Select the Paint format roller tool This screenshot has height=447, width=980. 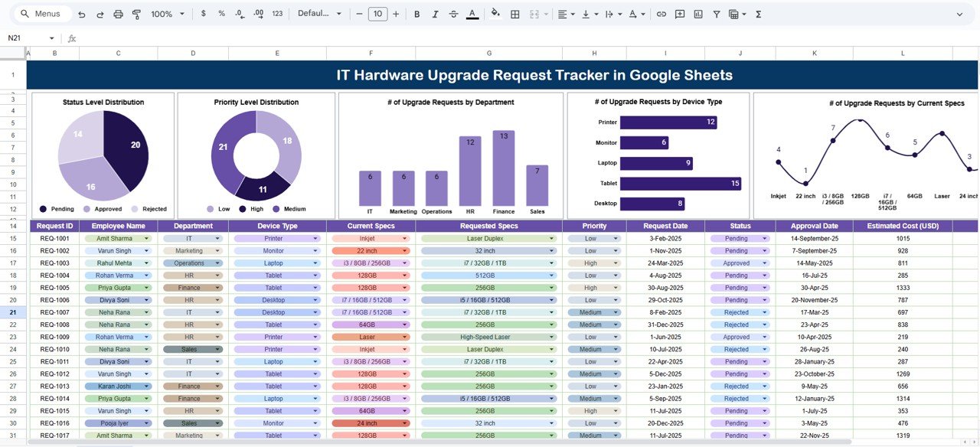(137, 14)
